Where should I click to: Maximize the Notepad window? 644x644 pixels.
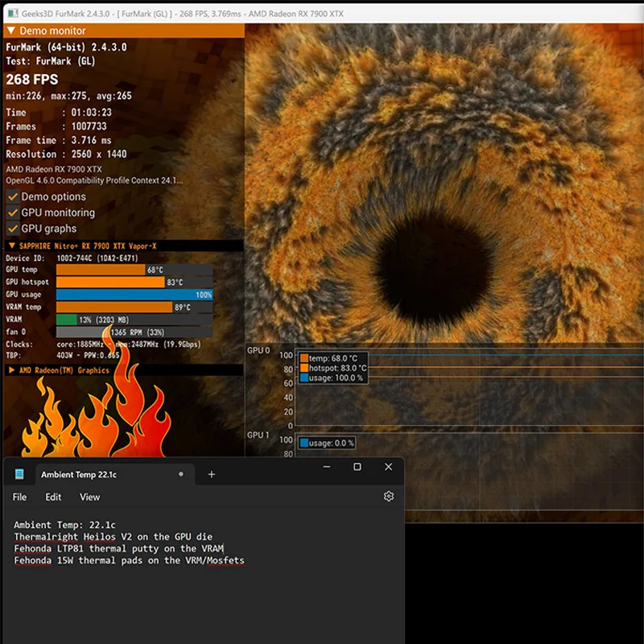pyautogui.click(x=357, y=467)
